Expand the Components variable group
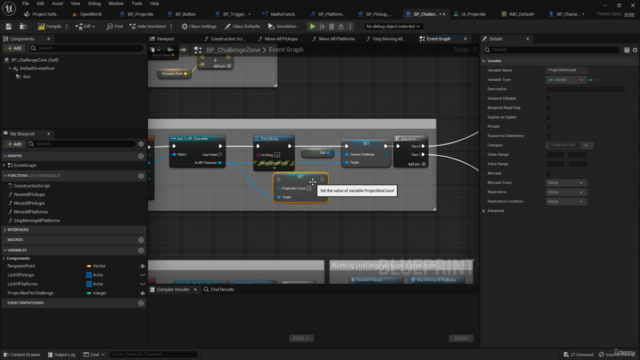The image size is (640, 360). 4,258
